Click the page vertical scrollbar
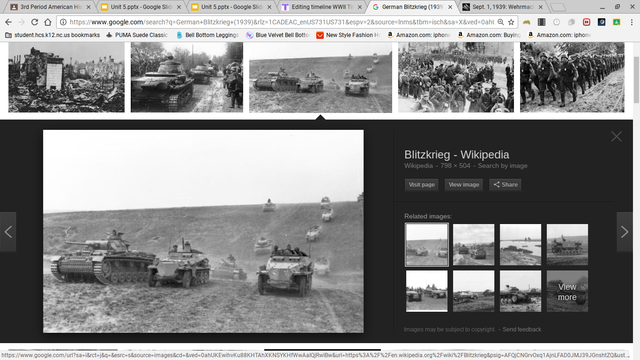The width and height of the screenshot is (640, 360). [636, 80]
